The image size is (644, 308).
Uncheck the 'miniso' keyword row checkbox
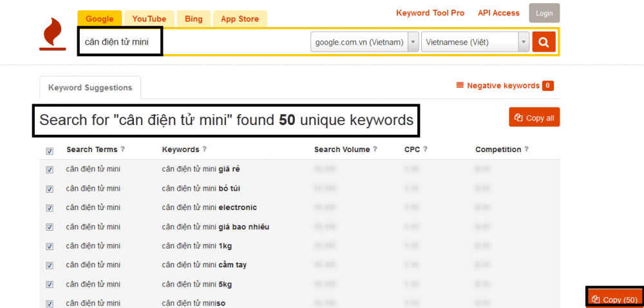(x=50, y=304)
